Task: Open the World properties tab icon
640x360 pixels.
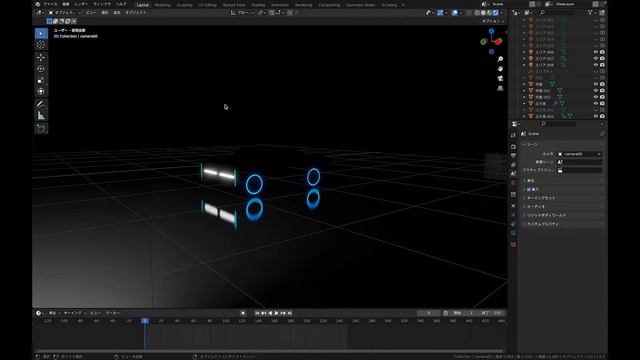Action: [x=513, y=183]
